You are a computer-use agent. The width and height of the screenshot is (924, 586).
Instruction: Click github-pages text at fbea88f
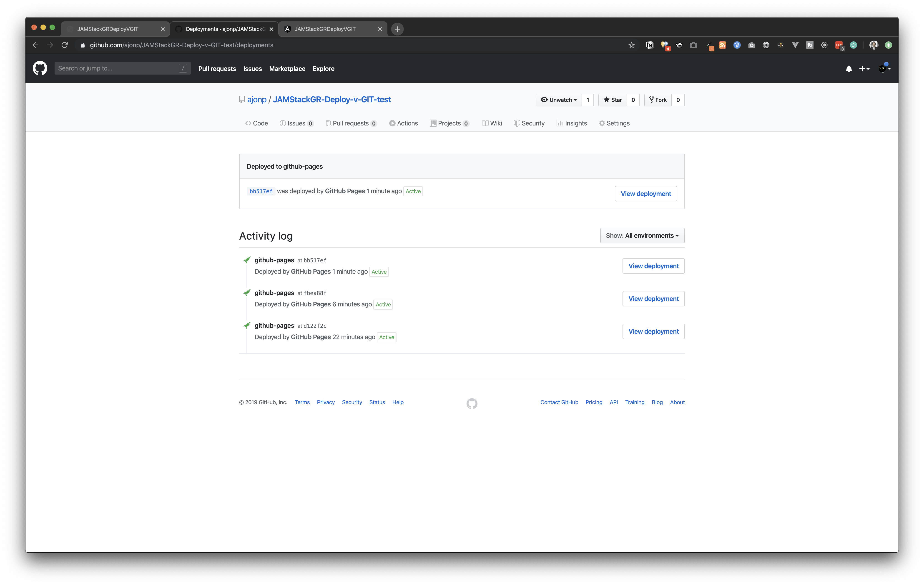pos(274,293)
